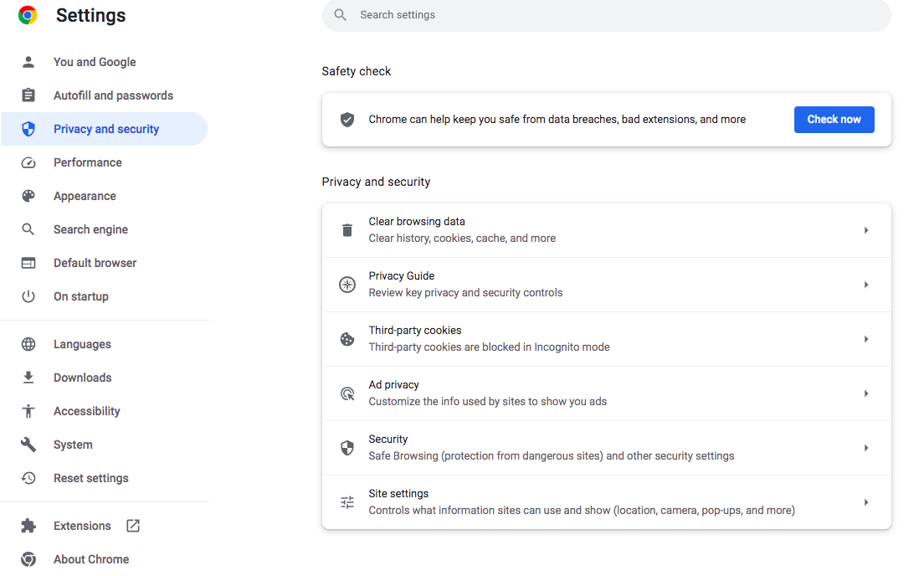Expand Clear browsing data with its arrow
Viewport: 924px width, 576px height.
(865, 230)
